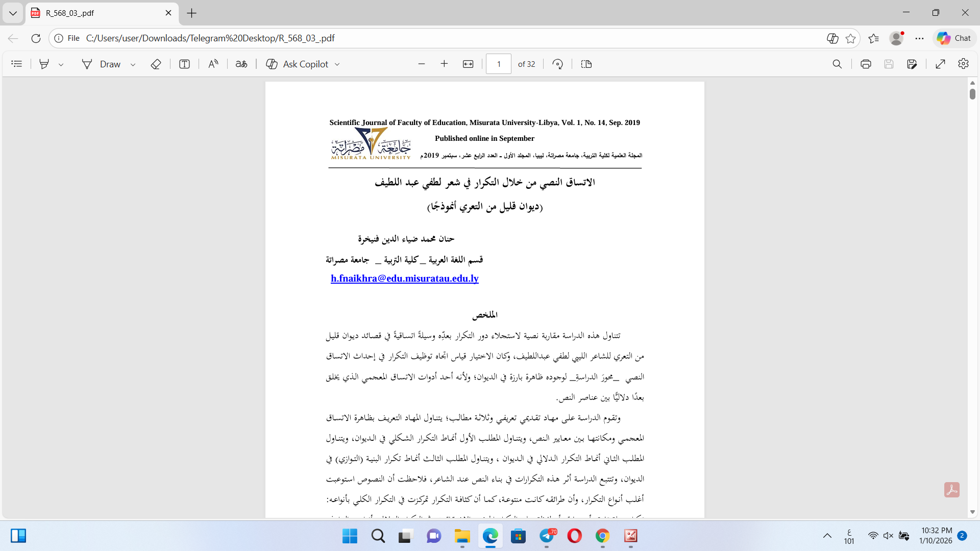Open Google Chrome from taskbar
Viewport: 980px width, 551px height.
click(x=603, y=536)
